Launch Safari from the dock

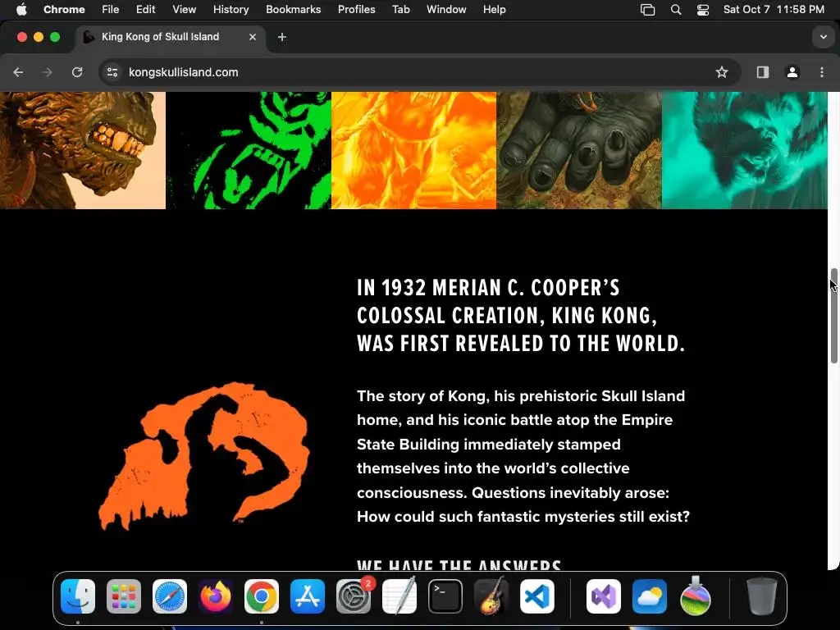[170, 596]
